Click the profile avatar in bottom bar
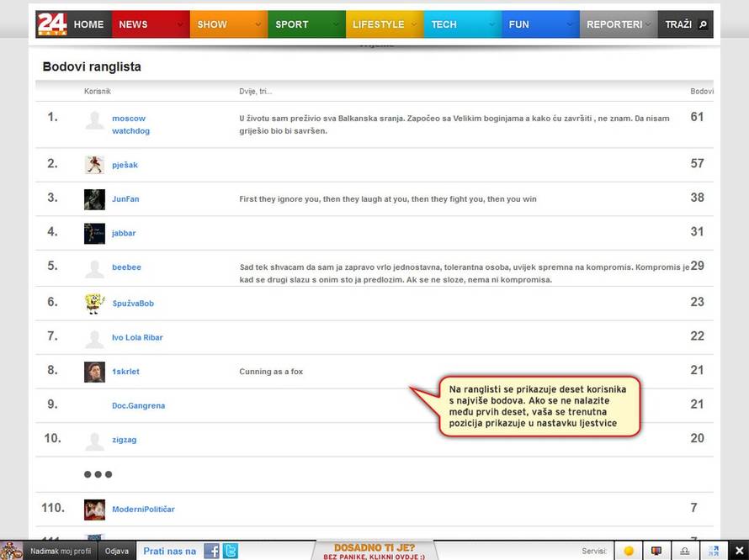The height and width of the screenshot is (560, 749). point(12,551)
